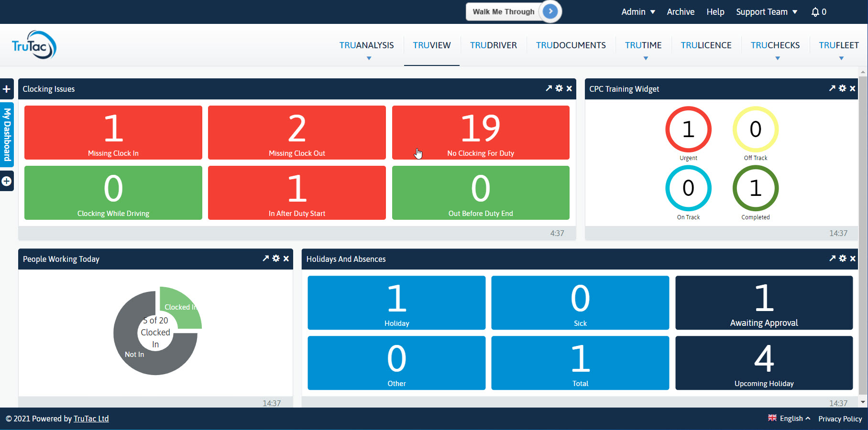Click the plus icon above My Dashboard

click(x=7, y=89)
